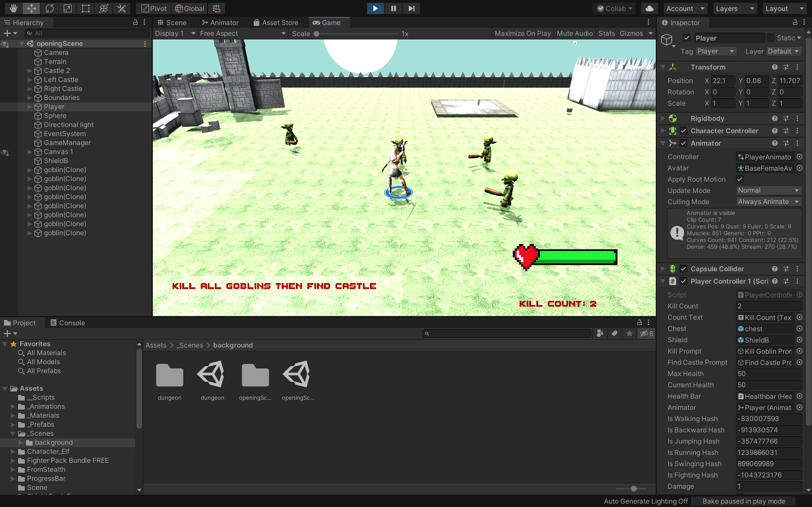The height and width of the screenshot is (507, 812).
Task: Enable Mute Audio in the Game view
Action: tap(574, 33)
